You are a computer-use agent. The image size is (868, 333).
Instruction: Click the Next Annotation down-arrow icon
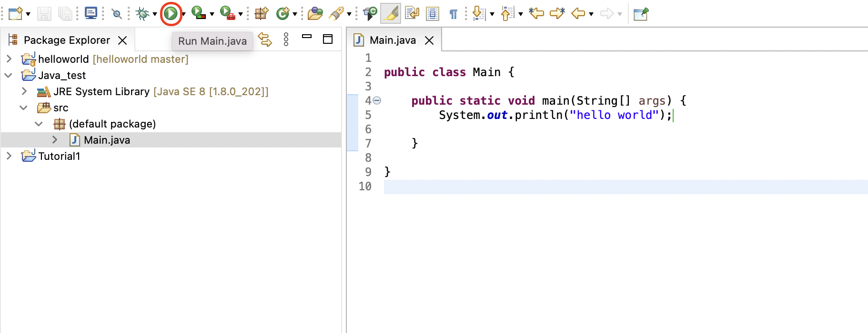point(479,13)
